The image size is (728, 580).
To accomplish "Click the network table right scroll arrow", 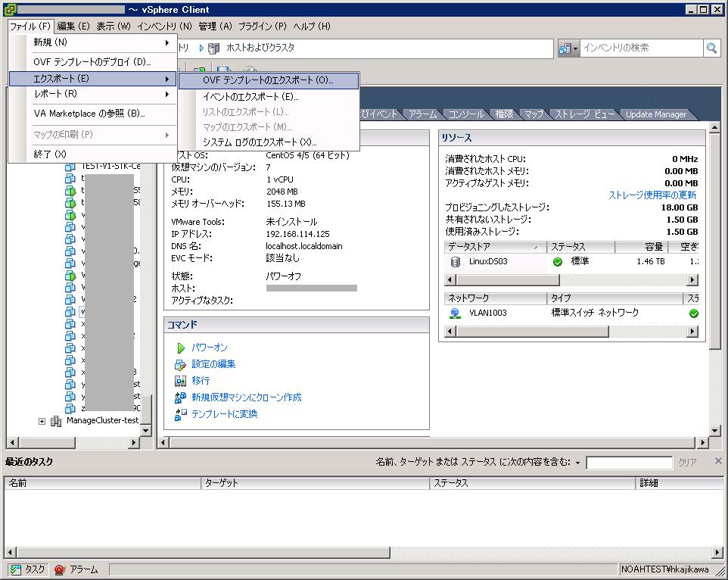I will (x=692, y=332).
